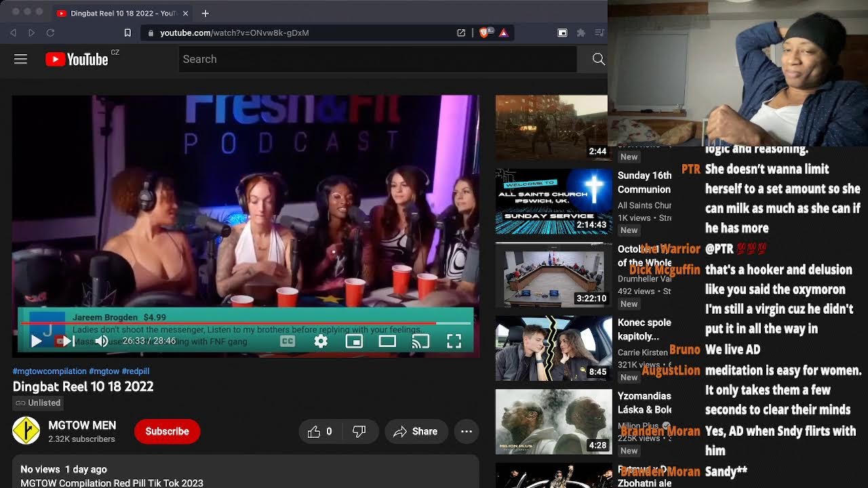
Task: Enable the miniplayer mode icon
Action: (354, 342)
